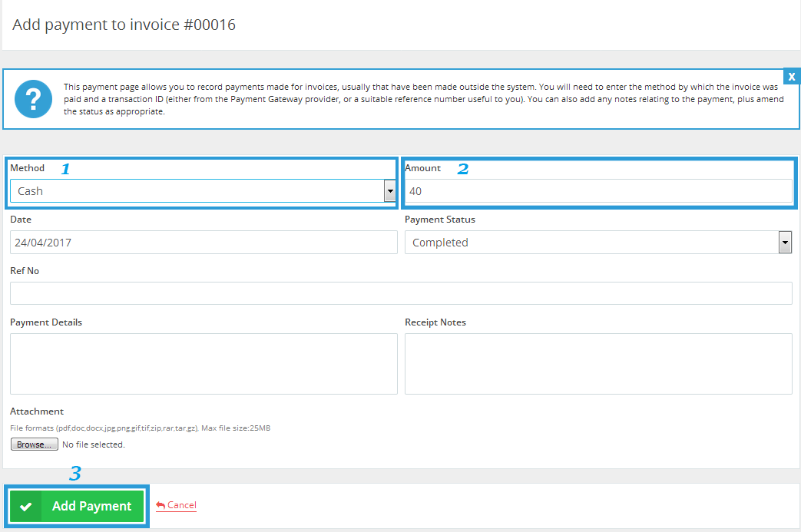Open the Payment Status dropdown
The height and width of the screenshot is (532, 801).
pos(598,243)
